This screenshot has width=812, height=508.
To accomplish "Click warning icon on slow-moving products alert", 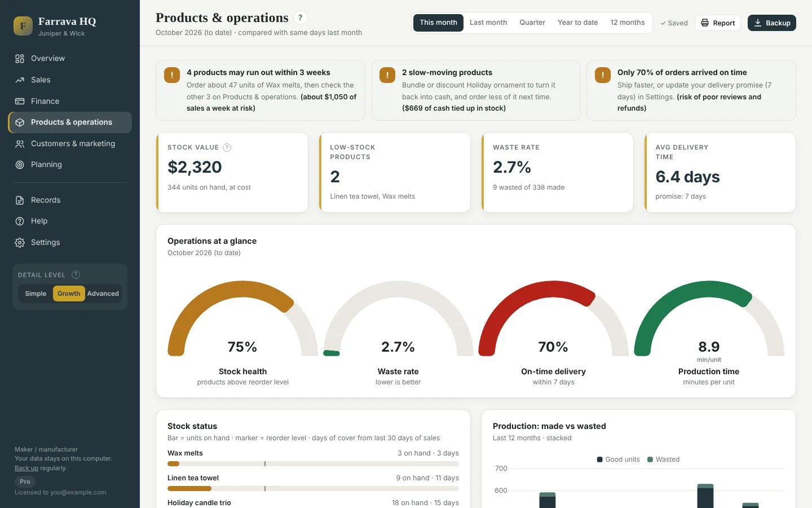I will (x=387, y=75).
